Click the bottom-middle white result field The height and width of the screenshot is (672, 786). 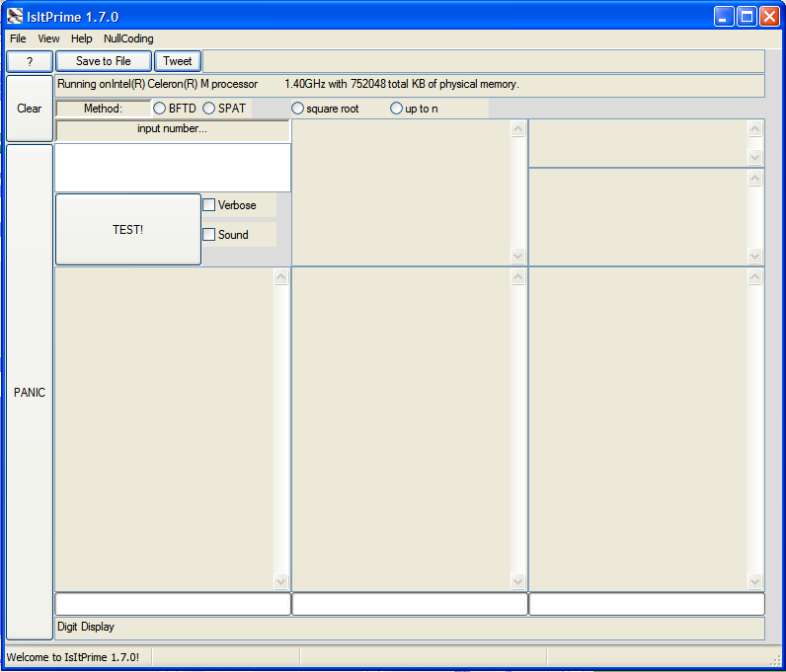(410, 604)
